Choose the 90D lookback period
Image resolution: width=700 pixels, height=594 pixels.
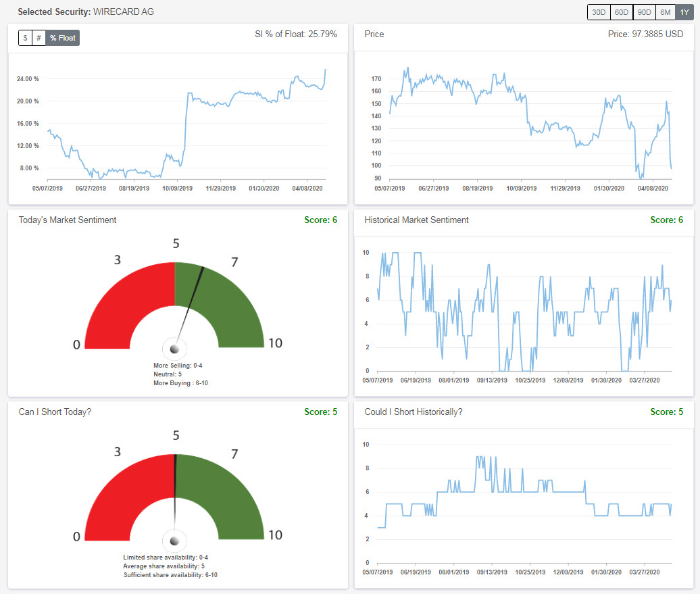tap(644, 11)
